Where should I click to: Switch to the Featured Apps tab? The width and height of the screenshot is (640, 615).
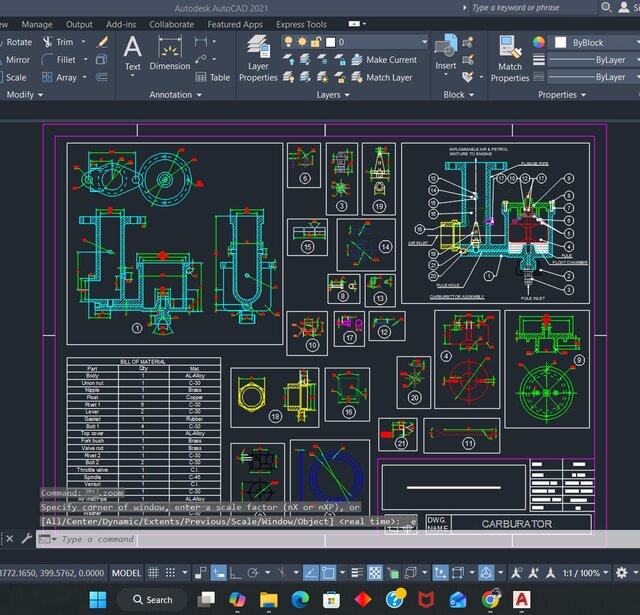pyautogui.click(x=235, y=24)
